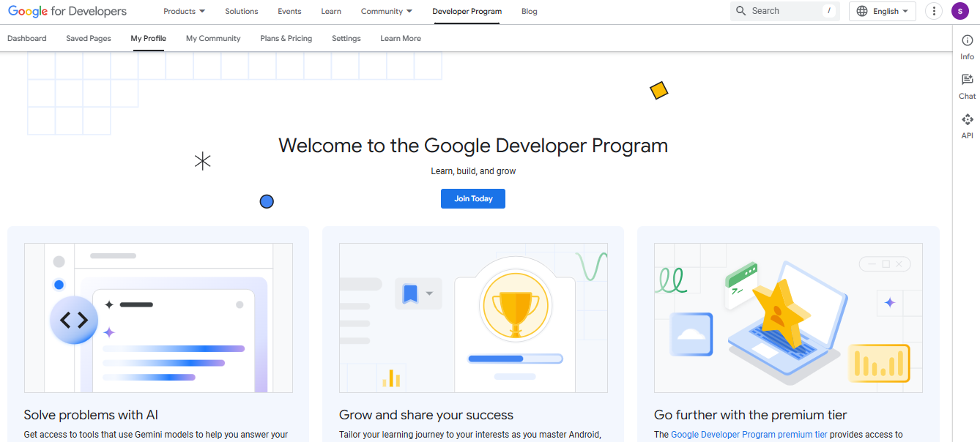Click the Solve problems with AI illustration
The height and width of the screenshot is (442, 980).
click(158, 318)
